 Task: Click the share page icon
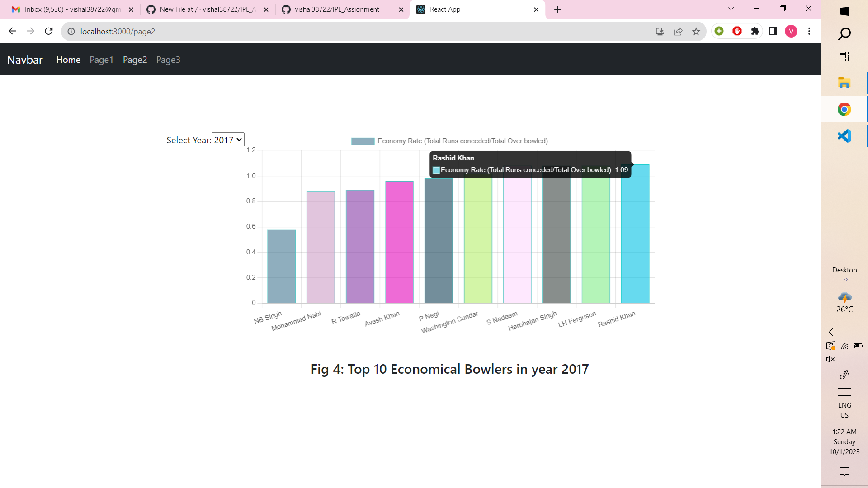678,31
